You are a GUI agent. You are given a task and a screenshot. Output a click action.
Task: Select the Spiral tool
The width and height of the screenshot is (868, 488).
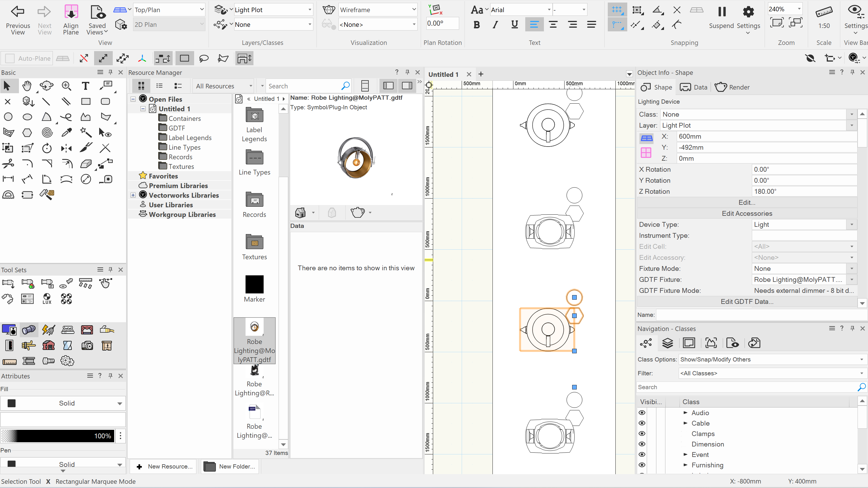47,132
